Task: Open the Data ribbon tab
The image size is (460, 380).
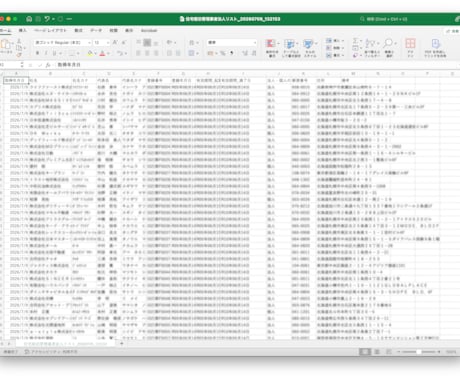Action: pos(96,30)
